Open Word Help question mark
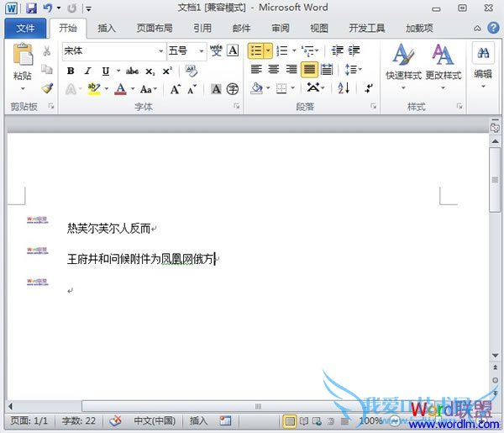This screenshot has height=433, width=504. [x=493, y=28]
